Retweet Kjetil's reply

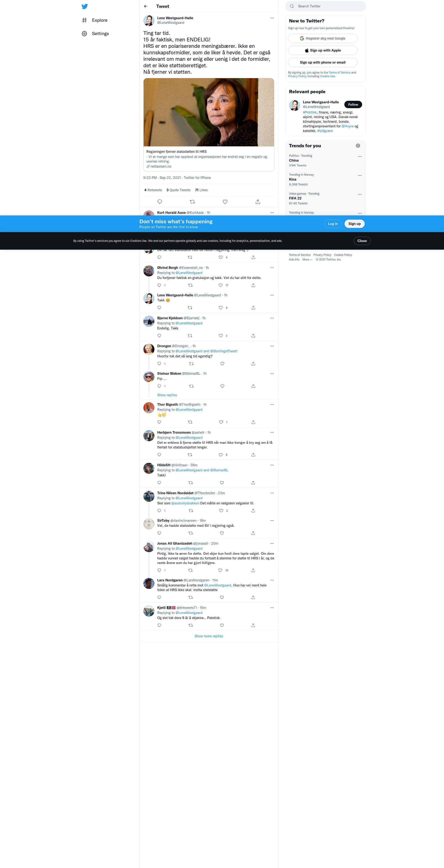pyautogui.click(x=191, y=625)
